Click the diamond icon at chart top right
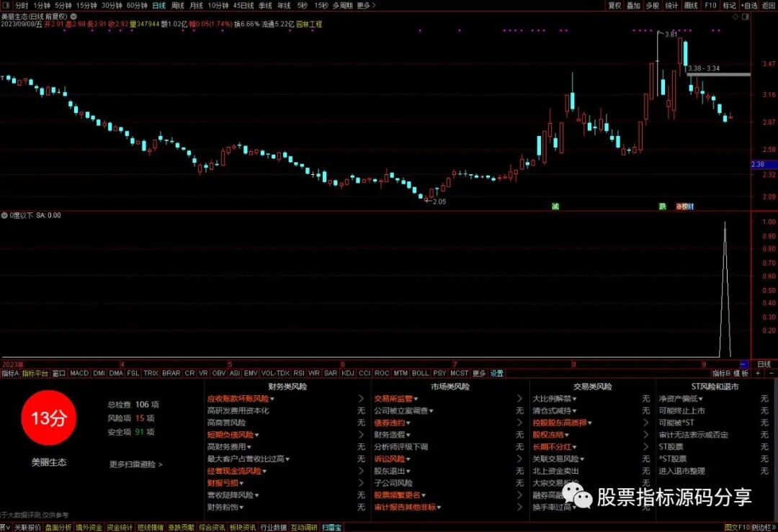 tap(735, 17)
